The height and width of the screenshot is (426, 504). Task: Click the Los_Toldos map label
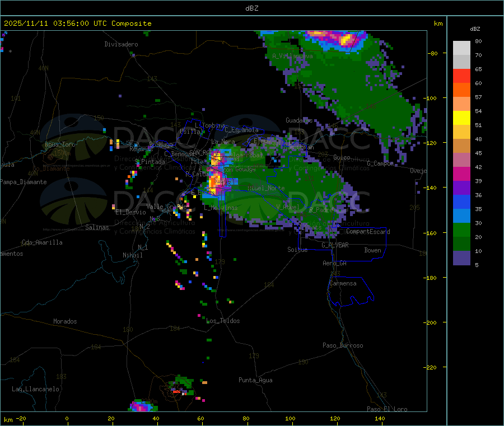[223, 321]
